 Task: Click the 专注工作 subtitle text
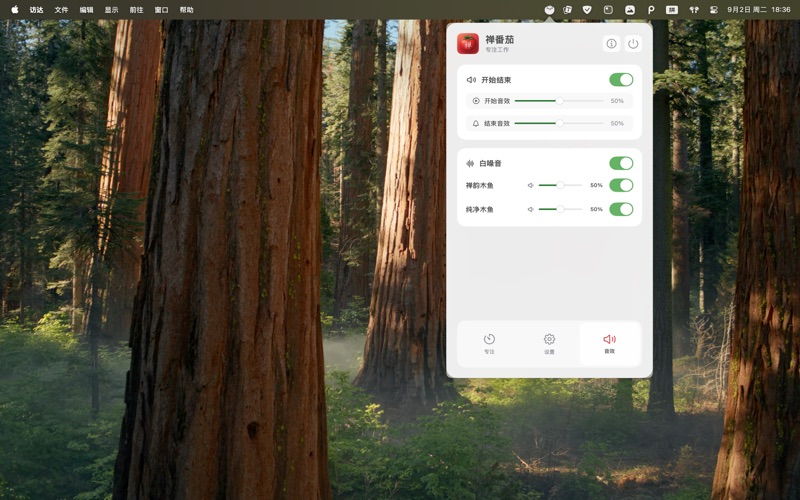(496, 50)
